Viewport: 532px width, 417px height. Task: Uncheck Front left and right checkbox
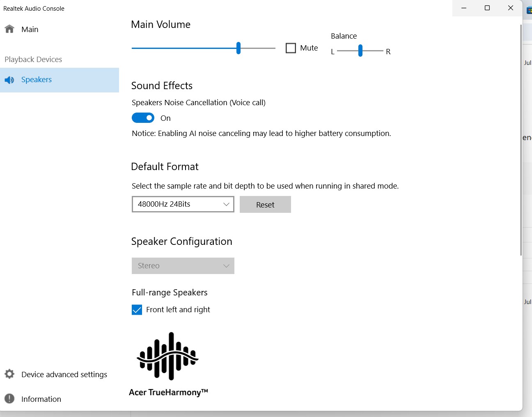click(x=137, y=310)
